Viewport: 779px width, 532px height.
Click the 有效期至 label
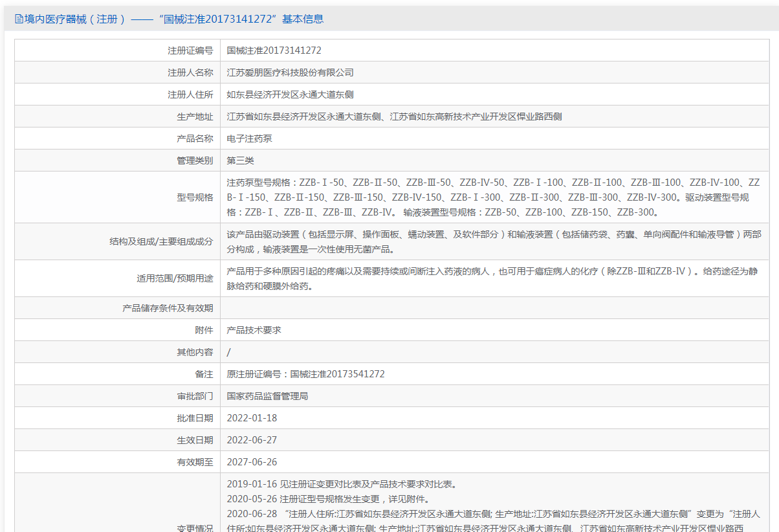pos(195,462)
